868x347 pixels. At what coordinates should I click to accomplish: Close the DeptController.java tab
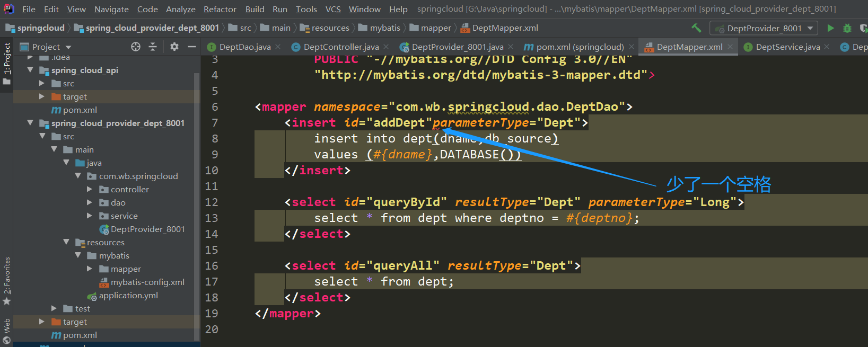pos(386,47)
